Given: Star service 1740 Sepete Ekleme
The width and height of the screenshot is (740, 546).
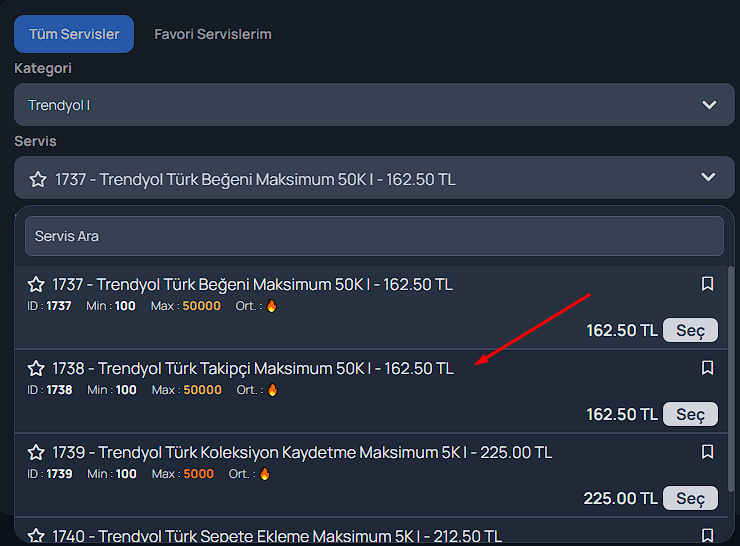Looking at the screenshot, I should coord(36,536).
